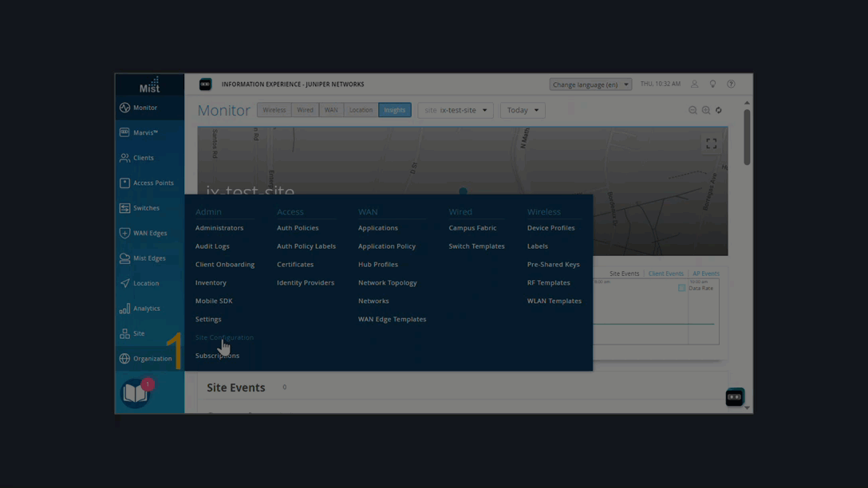Select the AP Events link

706,274
